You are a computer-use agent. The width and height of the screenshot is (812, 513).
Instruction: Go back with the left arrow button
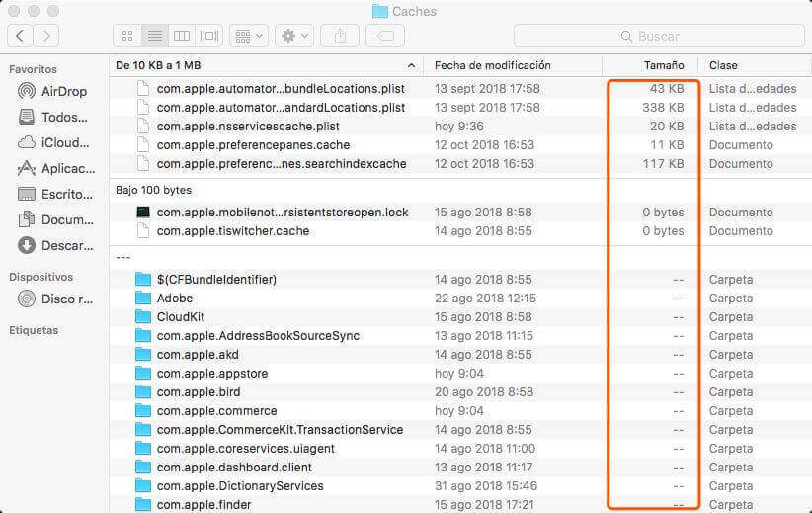[x=20, y=36]
